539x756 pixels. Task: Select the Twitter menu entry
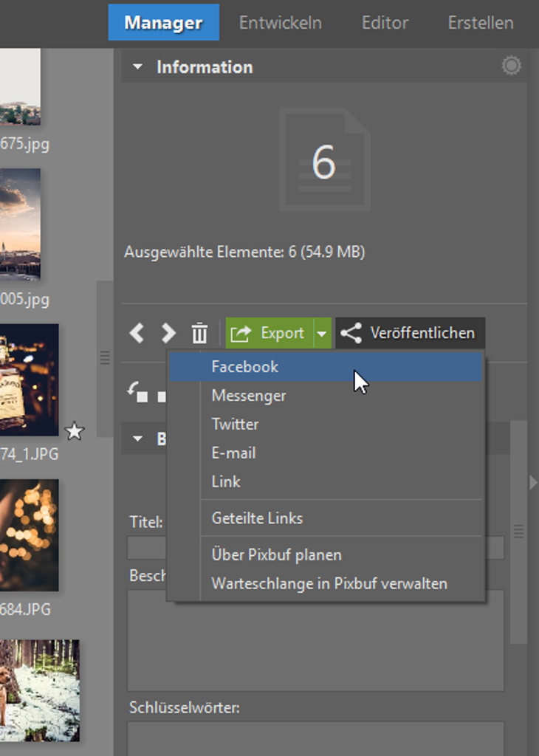tap(235, 425)
